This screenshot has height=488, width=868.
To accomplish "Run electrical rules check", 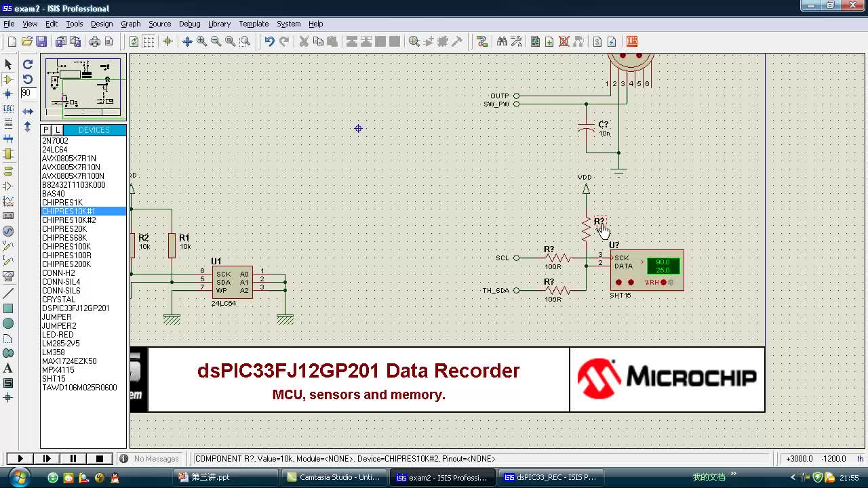I will (612, 41).
